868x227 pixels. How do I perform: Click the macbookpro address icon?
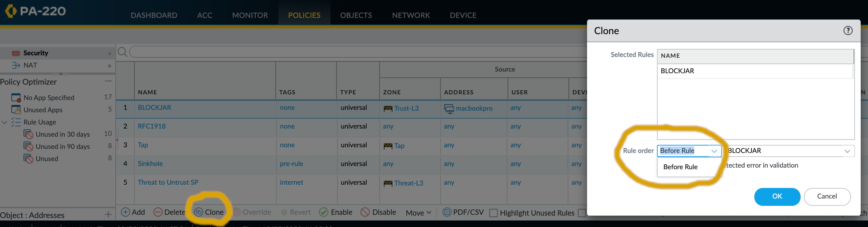(449, 109)
